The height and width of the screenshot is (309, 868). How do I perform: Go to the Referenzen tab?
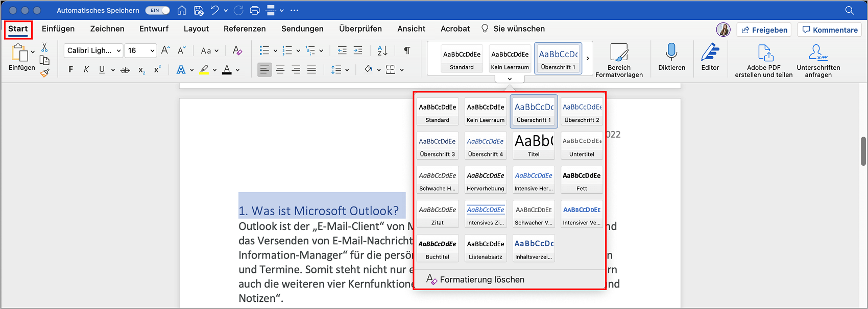point(245,29)
